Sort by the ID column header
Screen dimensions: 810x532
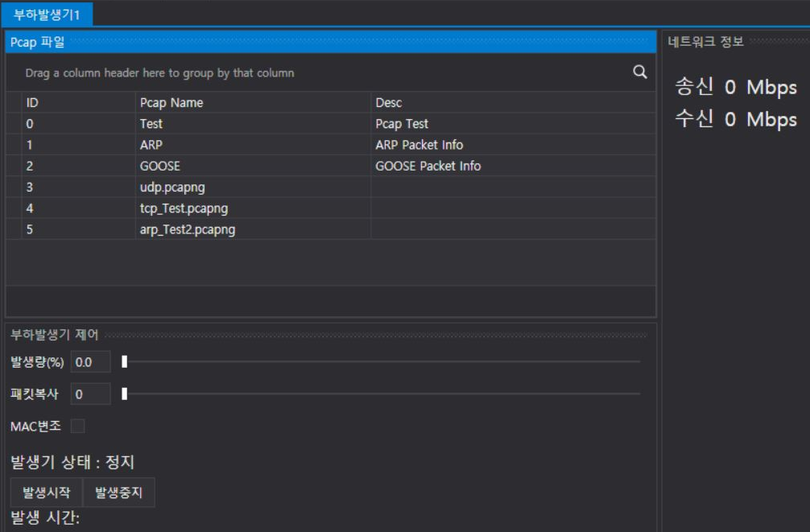click(79, 102)
